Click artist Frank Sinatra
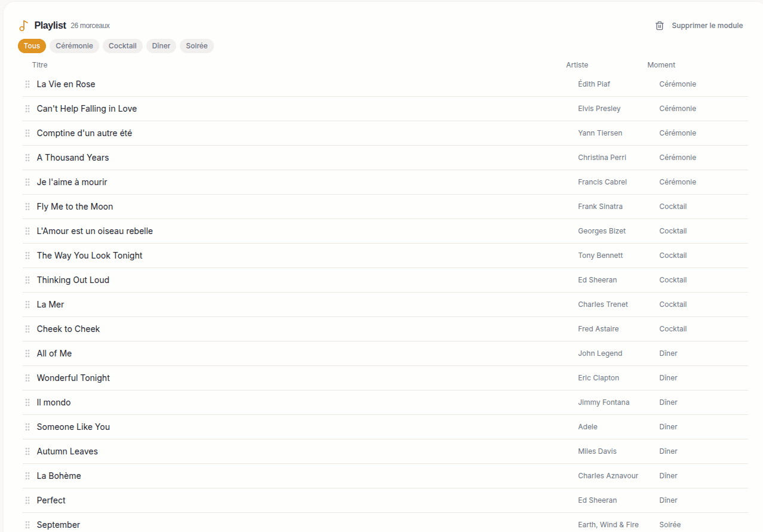Image resolution: width=763 pixels, height=532 pixels. (600, 207)
